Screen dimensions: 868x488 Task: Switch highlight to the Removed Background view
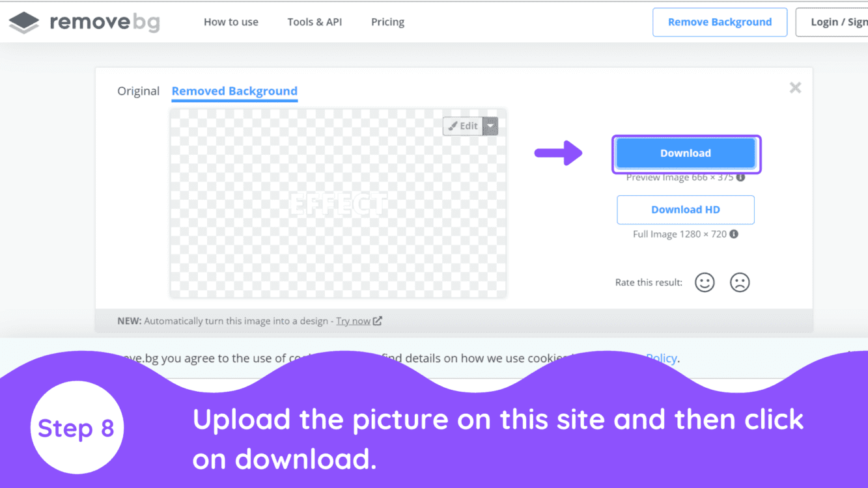(x=234, y=91)
